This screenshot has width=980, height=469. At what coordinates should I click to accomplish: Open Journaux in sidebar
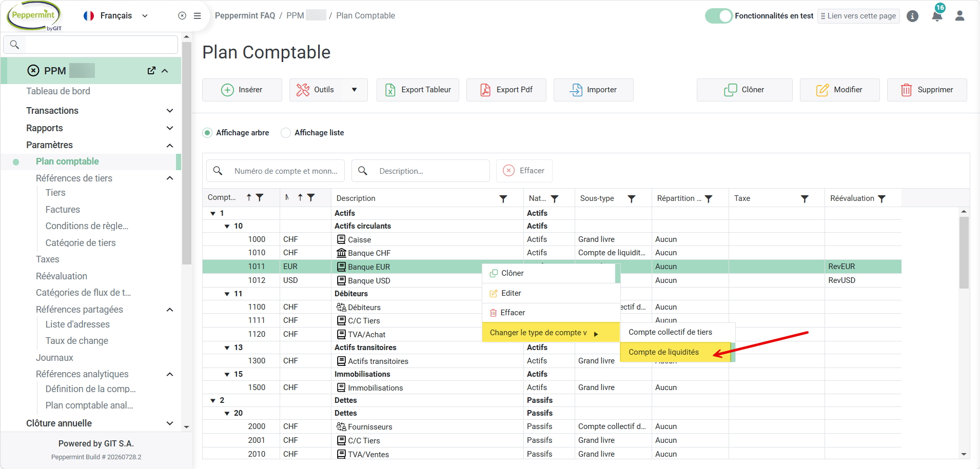[x=54, y=358]
